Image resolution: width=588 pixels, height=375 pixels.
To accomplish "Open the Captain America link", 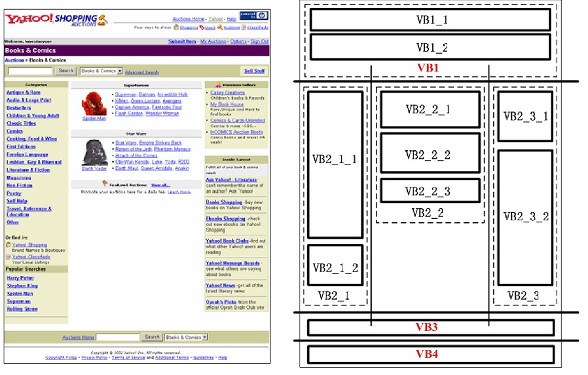I will click(x=132, y=107).
